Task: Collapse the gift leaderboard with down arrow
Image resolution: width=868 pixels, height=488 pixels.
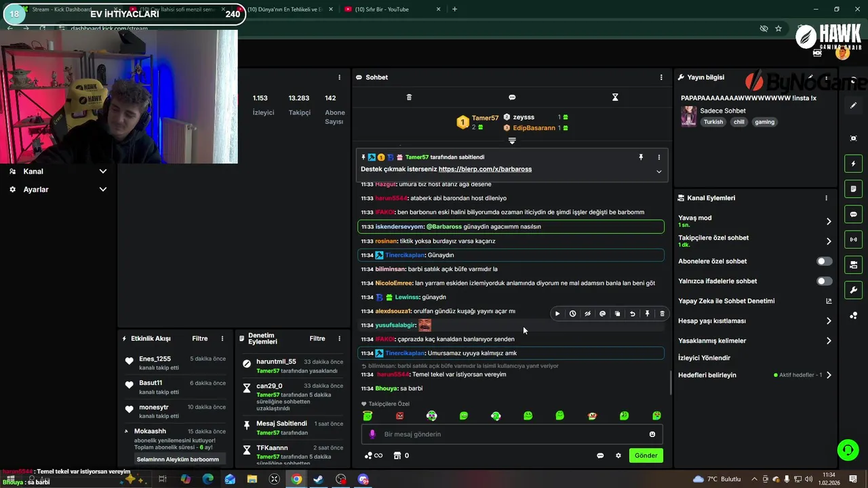Action: pos(512,141)
